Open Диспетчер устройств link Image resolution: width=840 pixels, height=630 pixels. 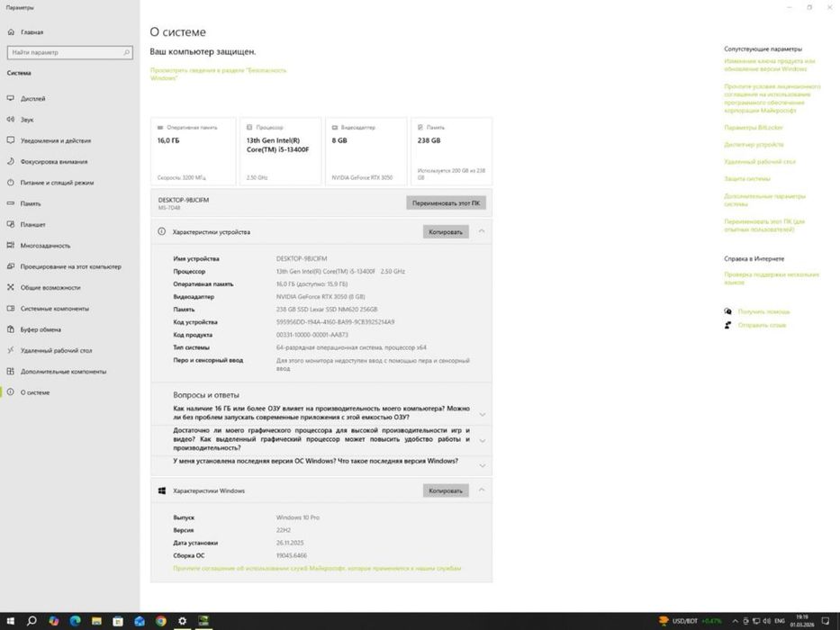(x=754, y=145)
